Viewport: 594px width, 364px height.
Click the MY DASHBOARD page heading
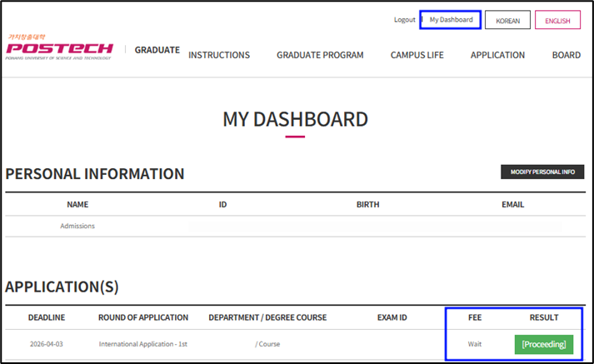pyautogui.click(x=295, y=119)
